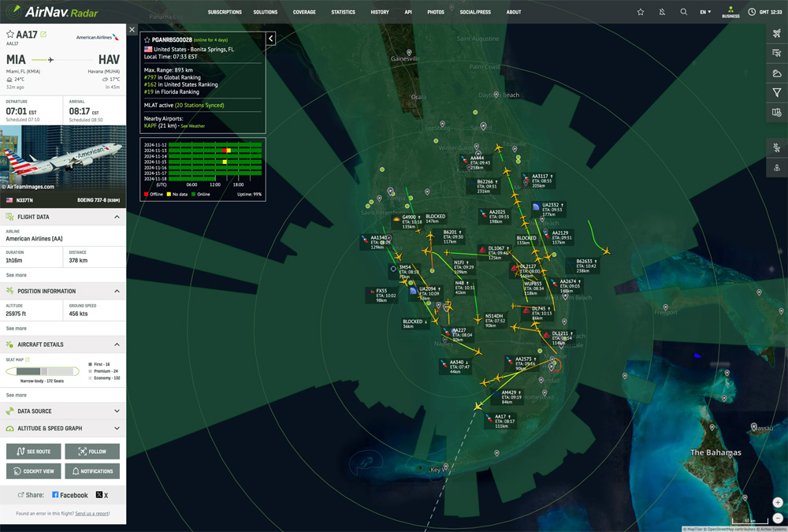Open the search magnifier icon
This screenshot has height=532, width=788.
683,12
